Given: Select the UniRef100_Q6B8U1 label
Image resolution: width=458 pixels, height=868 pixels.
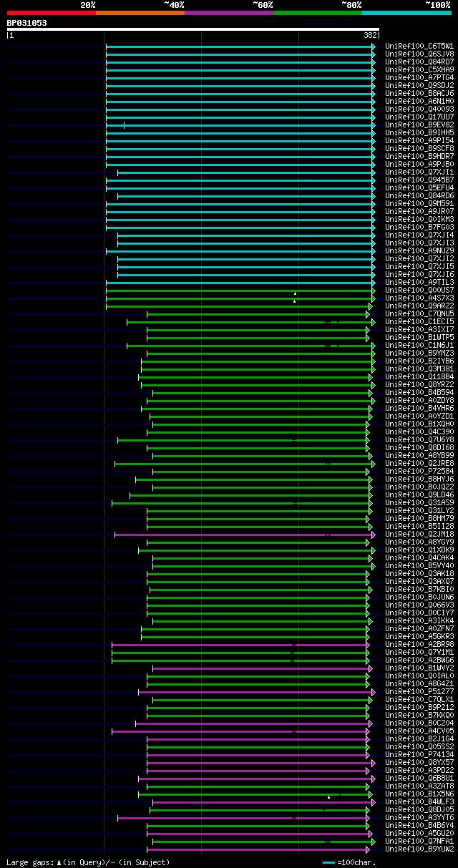Looking at the screenshot, I should 419,778.
